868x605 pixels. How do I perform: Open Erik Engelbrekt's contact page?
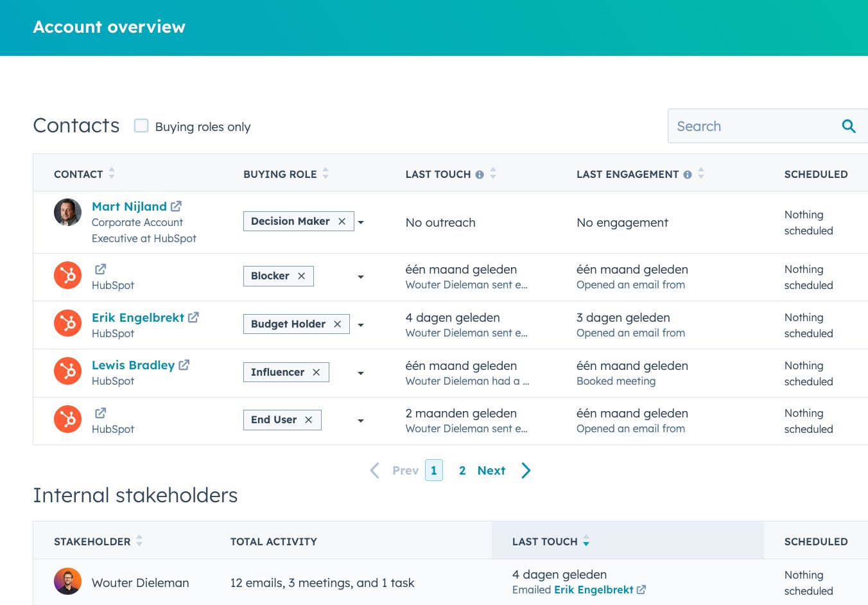pyautogui.click(x=137, y=317)
